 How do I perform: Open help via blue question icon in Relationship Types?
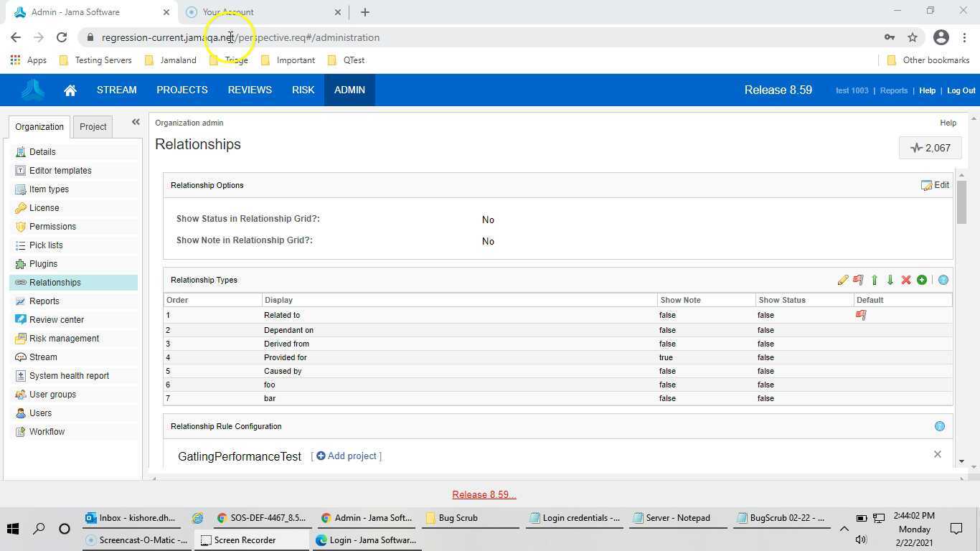943,280
